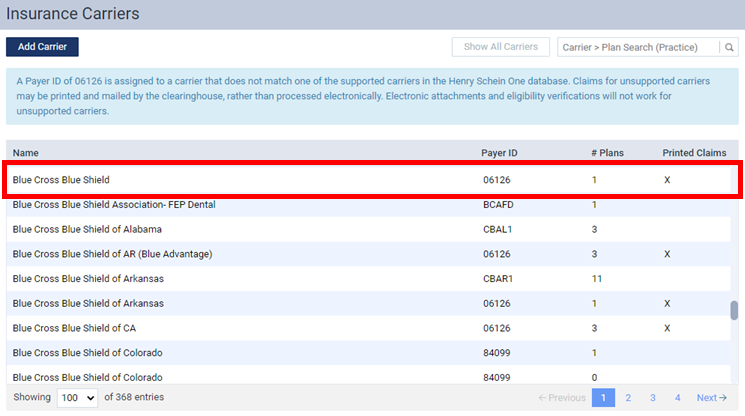745x416 pixels.
Task: Go to page 2 of carriers
Action: pyautogui.click(x=628, y=398)
